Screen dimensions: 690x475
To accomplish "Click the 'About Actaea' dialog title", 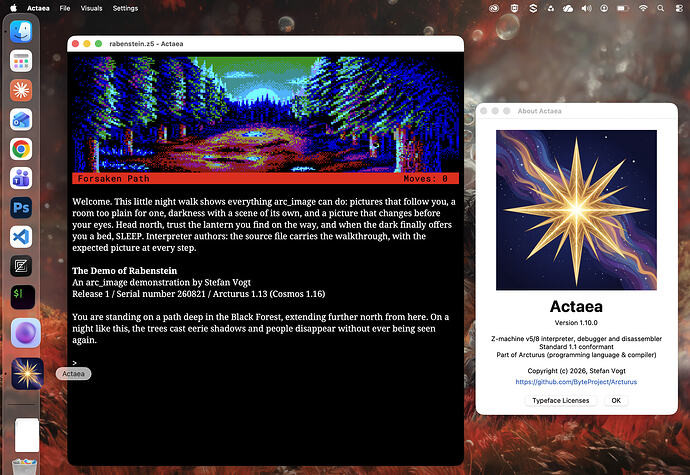I will [539, 111].
